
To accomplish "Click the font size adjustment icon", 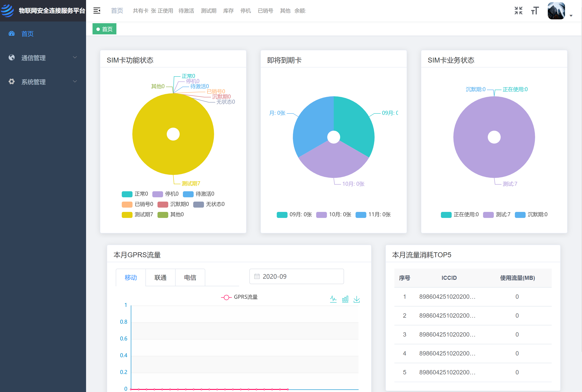I will pyautogui.click(x=535, y=11).
